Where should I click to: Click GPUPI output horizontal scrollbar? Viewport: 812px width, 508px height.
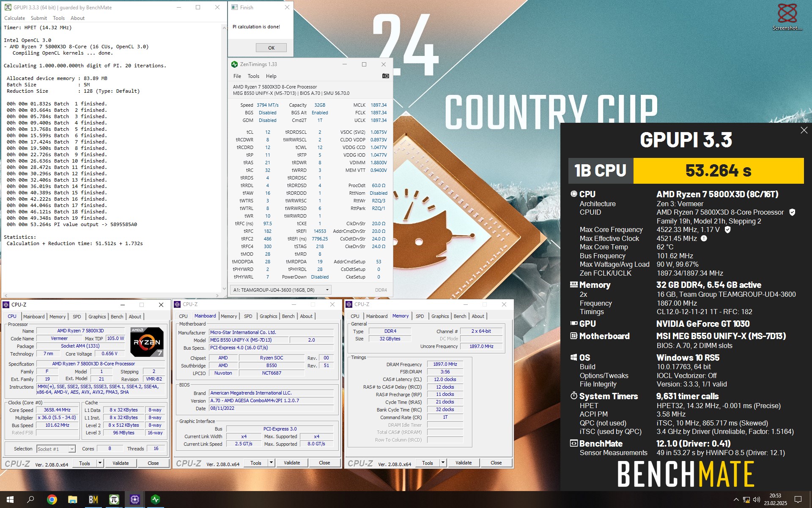(x=112, y=295)
